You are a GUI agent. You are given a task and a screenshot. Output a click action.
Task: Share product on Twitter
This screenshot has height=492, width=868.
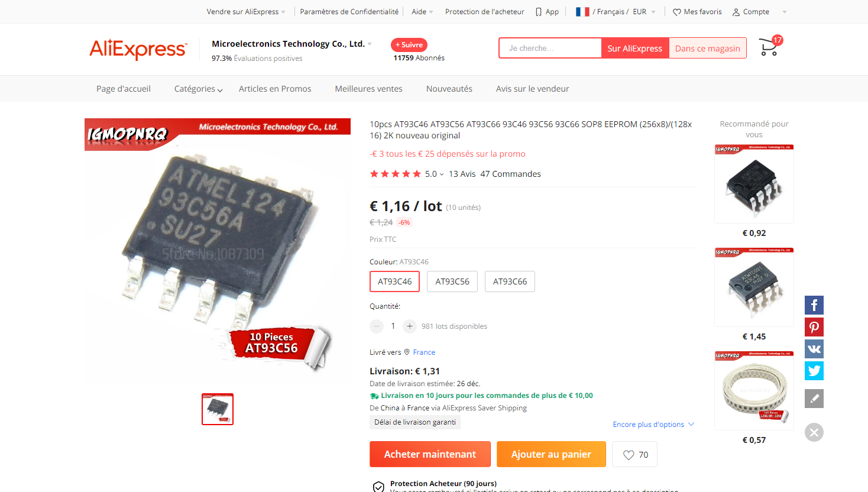click(x=814, y=371)
